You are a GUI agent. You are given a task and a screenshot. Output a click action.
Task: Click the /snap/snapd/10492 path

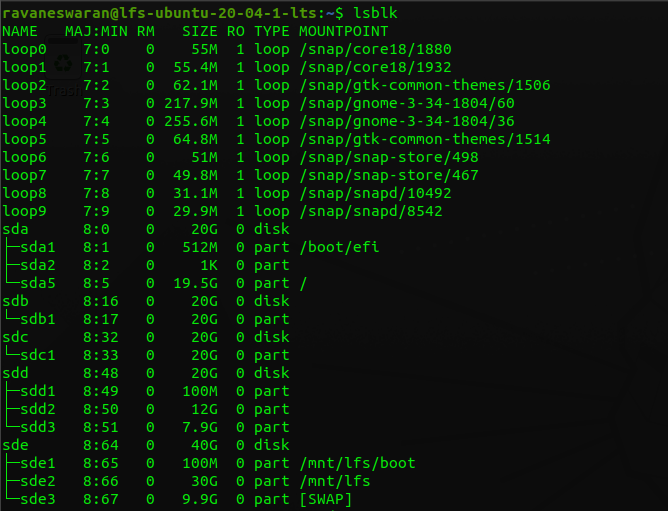point(375,193)
